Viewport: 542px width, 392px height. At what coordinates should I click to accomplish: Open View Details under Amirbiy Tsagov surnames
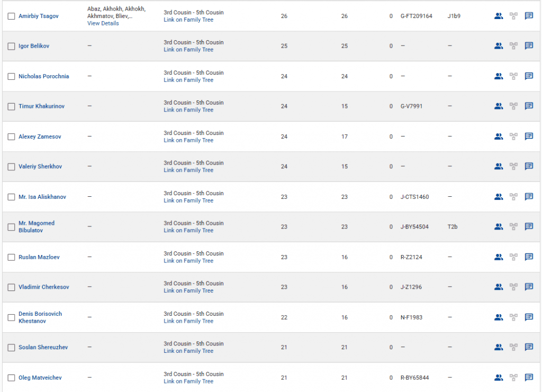[103, 23]
